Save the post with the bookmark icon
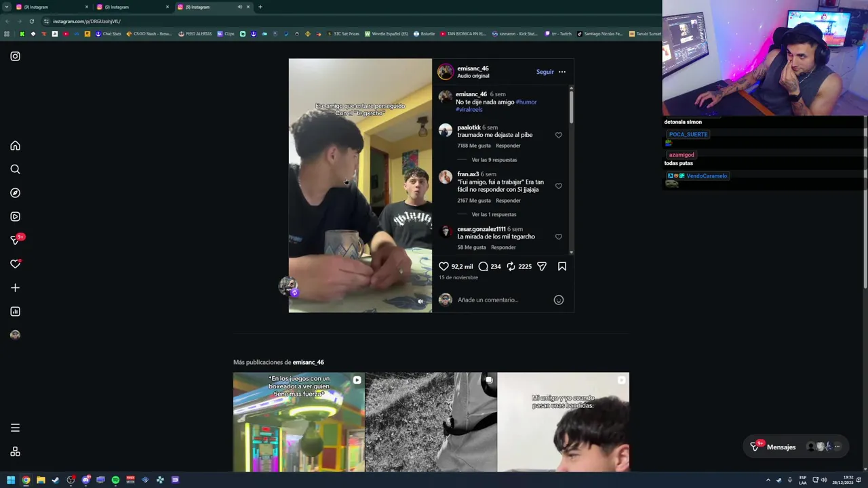Screen dimensions: 868x488 (x=562, y=266)
